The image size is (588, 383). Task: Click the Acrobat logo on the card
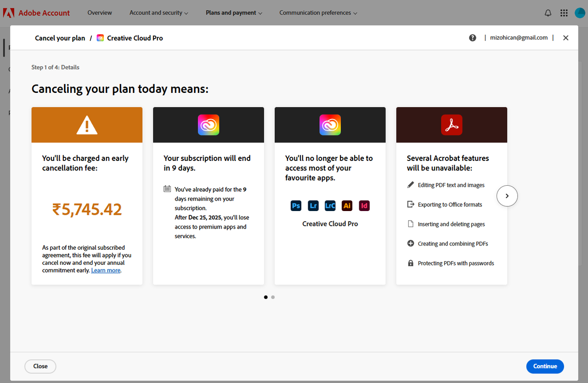tap(452, 125)
